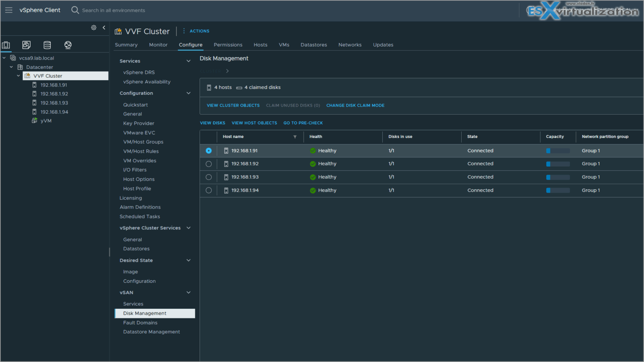Choose the radio button for host 192.168.1.93
This screenshot has height=362, width=644.
click(x=208, y=177)
